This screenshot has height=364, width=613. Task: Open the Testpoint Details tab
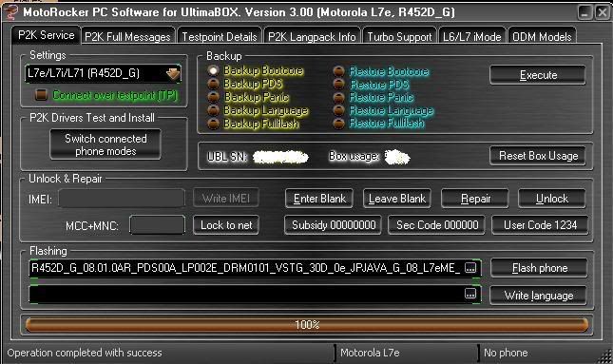click(220, 37)
